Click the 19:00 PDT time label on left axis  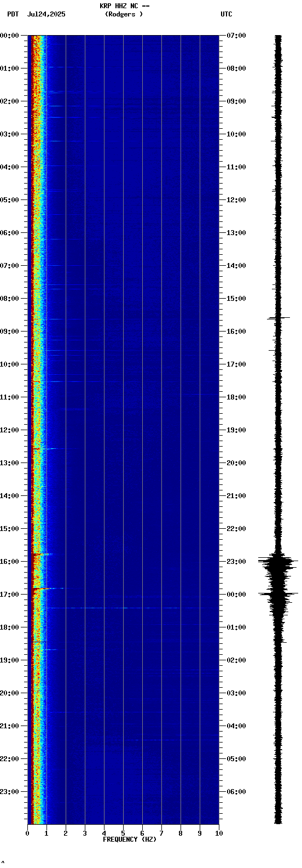[9, 660]
